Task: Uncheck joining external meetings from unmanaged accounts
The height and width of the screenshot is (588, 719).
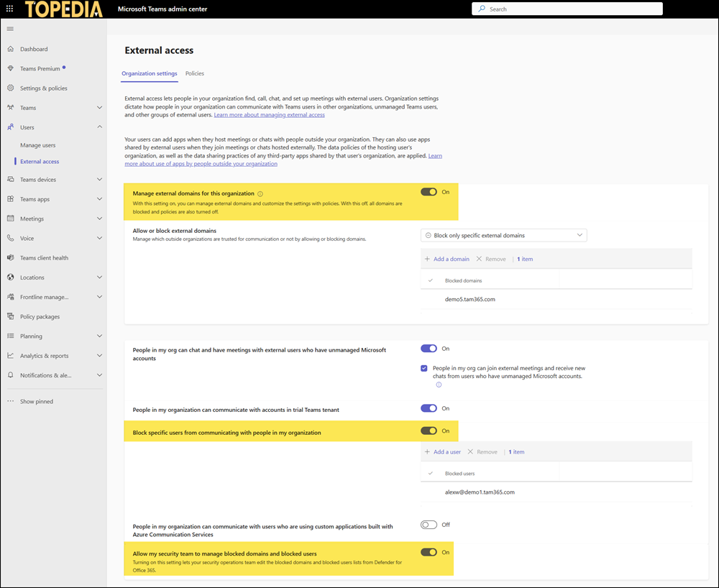Action: tap(423, 368)
